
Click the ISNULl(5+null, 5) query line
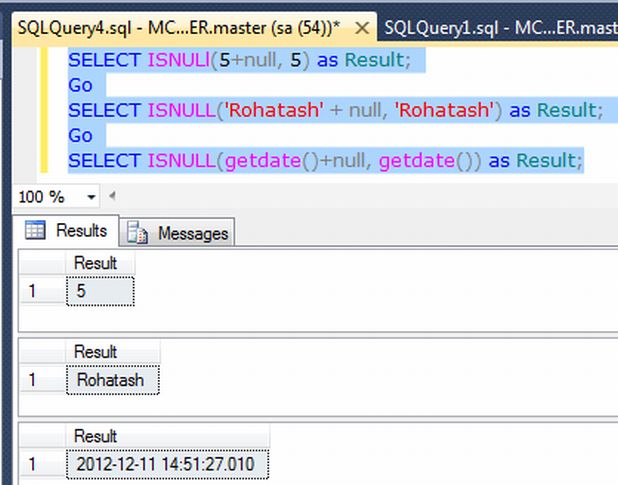coord(240,60)
